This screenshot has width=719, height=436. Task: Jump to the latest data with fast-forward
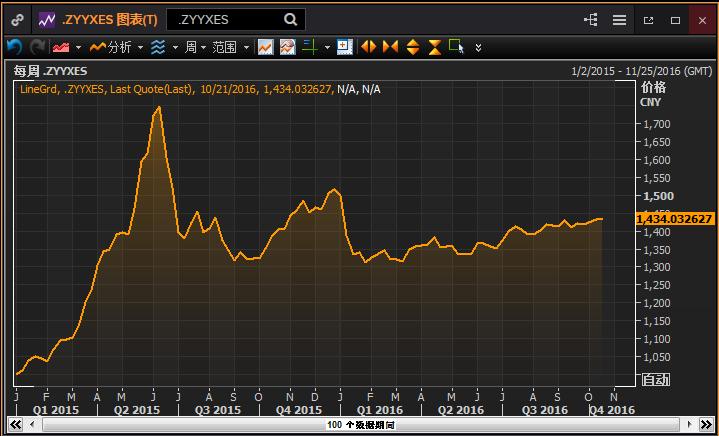pyautogui.click(x=705, y=424)
